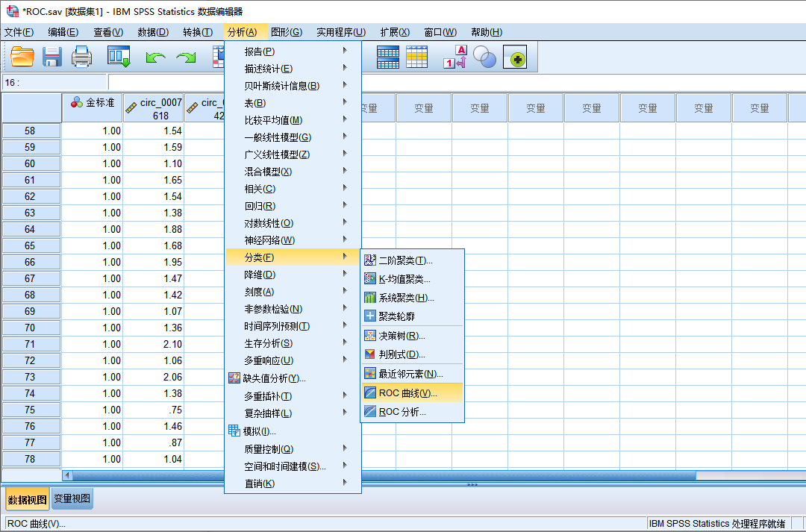This screenshot has width=806, height=532.
Task: Open the 图形(G) menu
Action: coord(287,32)
